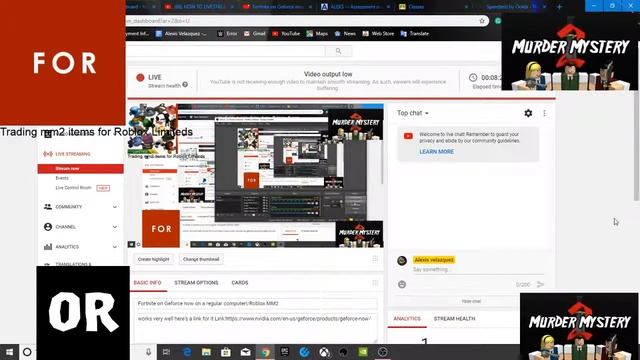Open the chat settings gear icon
The width and height of the screenshot is (640, 360).
click(528, 113)
